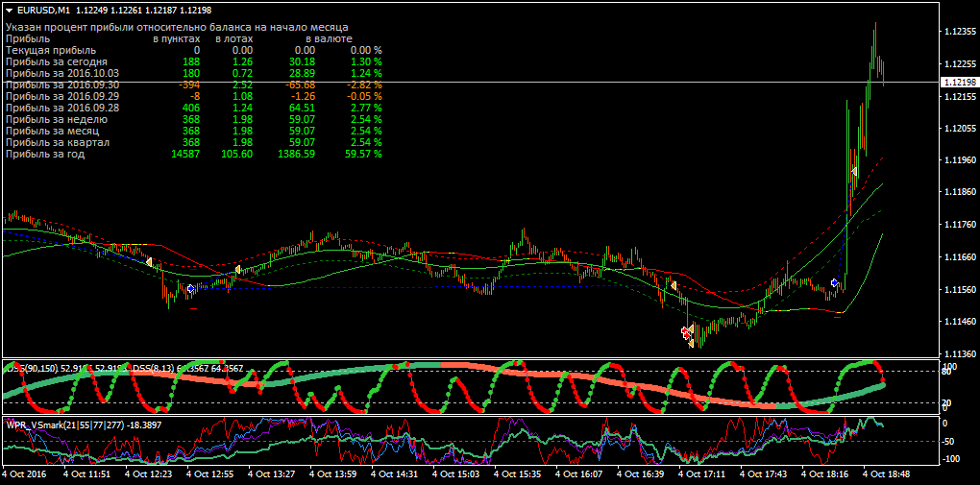Image resolution: width=980 pixels, height=485 pixels.
Task: Click the gold arrow before the 17:11 drop
Action: point(674,285)
